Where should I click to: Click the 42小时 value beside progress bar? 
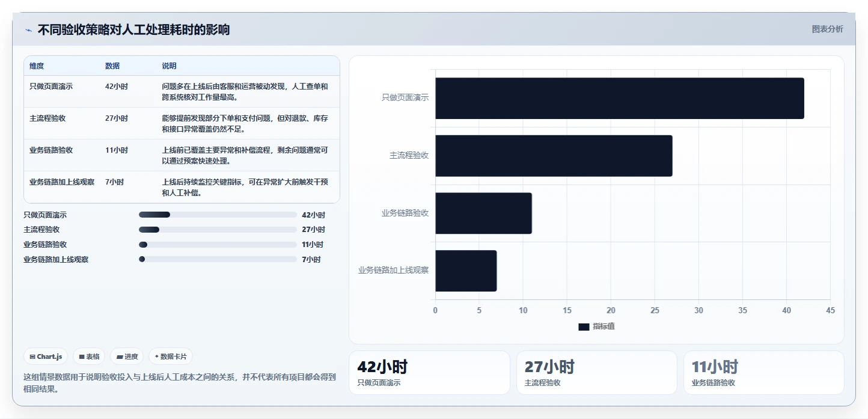point(313,215)
